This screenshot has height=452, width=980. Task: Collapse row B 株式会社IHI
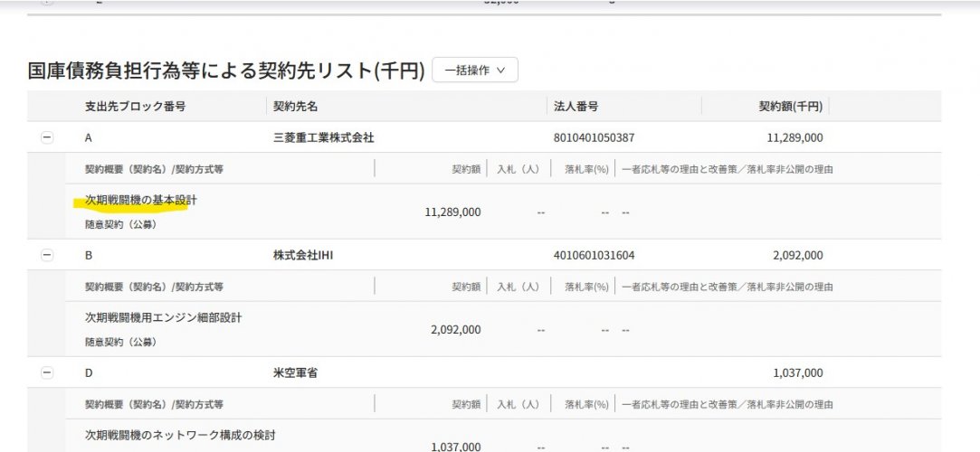coord(47,255)
